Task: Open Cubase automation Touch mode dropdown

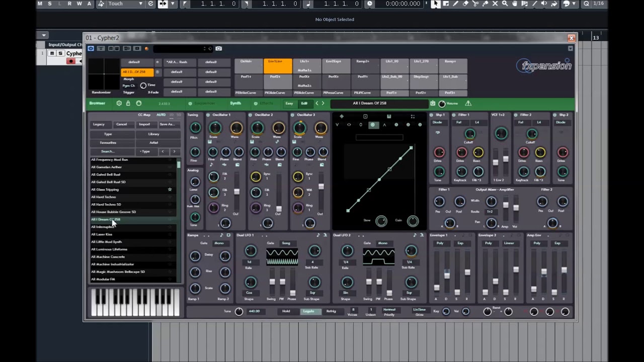Action: (x=126, y=4)
